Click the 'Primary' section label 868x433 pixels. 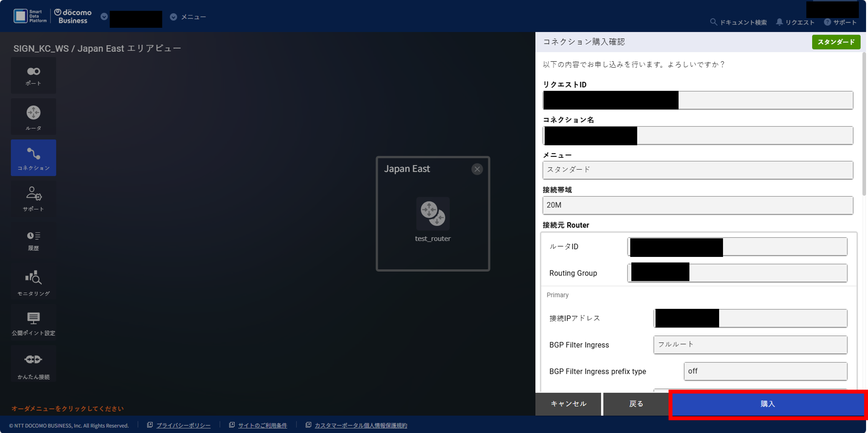(x=557, y=295)
